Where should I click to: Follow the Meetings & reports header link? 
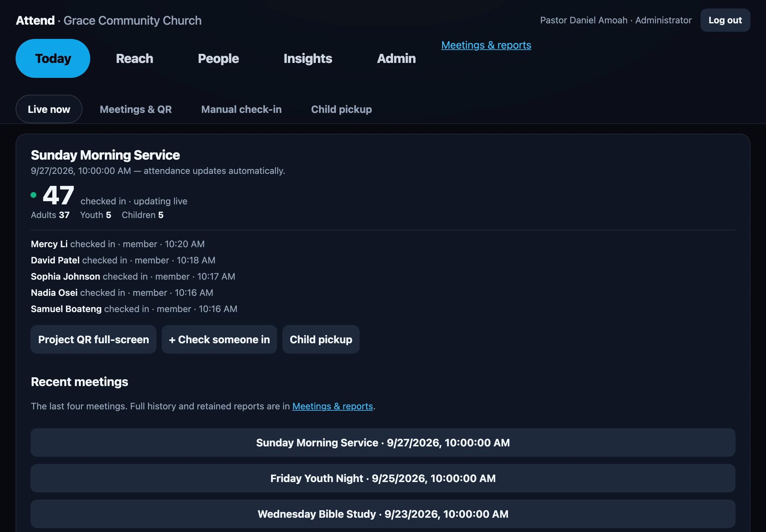486,45
